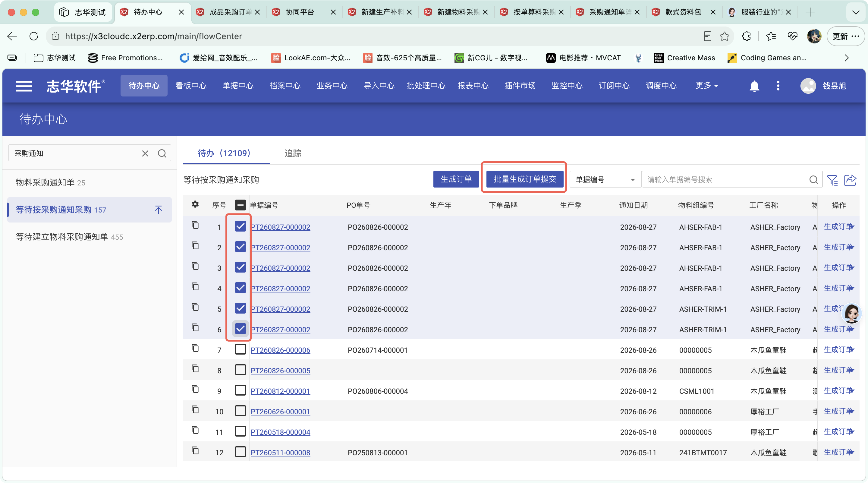868x483 pixels.
Task: Toggle the header select-all checkbox
Action: point(240,205)
